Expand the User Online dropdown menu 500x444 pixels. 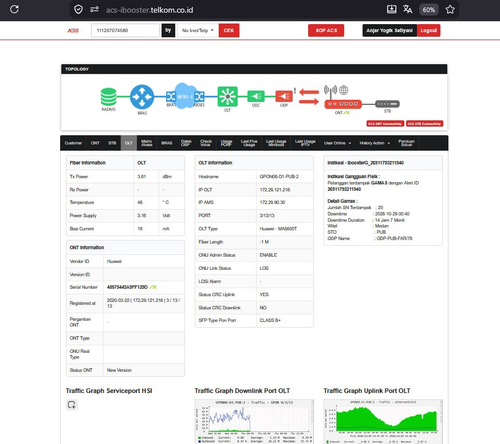337,143
